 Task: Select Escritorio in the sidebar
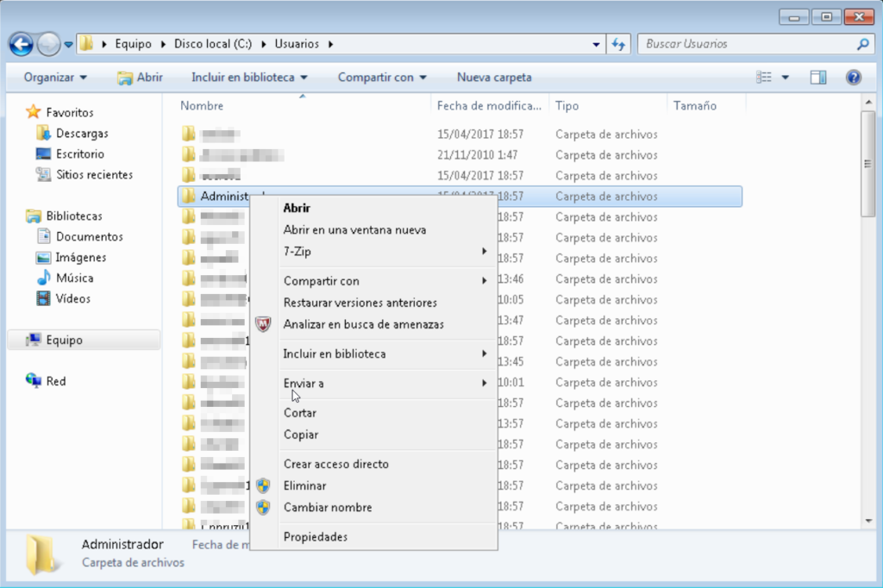click(x=79, y=154)
